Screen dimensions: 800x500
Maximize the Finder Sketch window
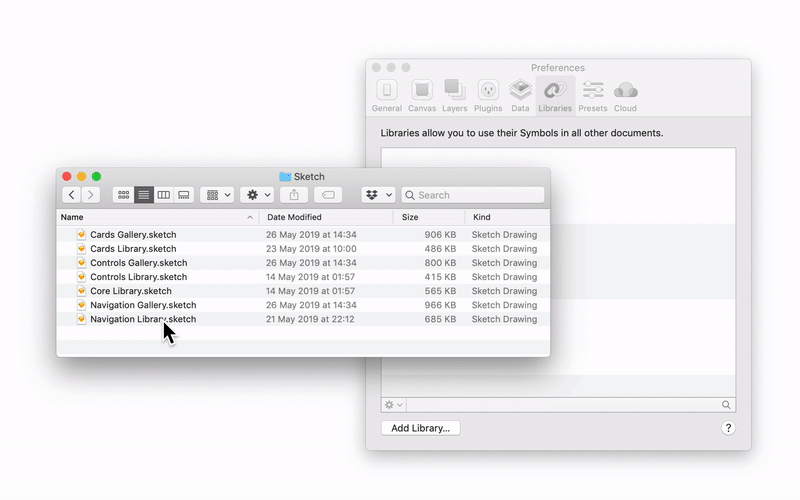(x=96, y=177)
